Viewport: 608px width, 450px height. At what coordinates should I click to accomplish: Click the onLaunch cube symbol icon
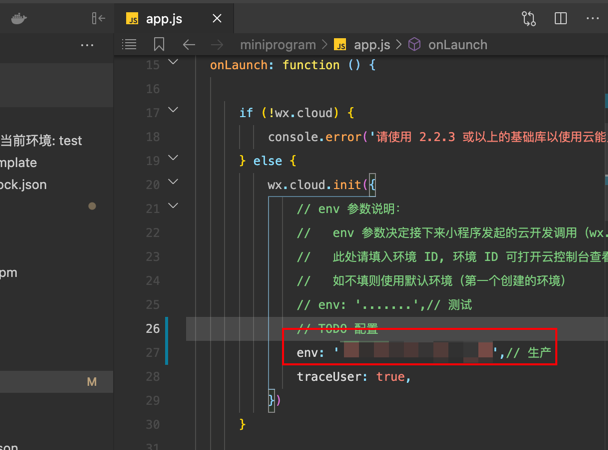tap(414, 45)
